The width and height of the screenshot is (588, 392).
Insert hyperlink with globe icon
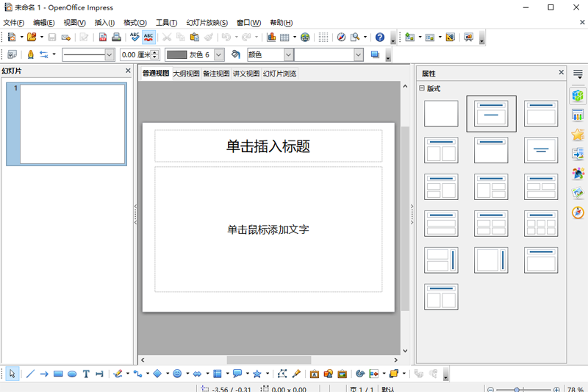click(305, 37)
